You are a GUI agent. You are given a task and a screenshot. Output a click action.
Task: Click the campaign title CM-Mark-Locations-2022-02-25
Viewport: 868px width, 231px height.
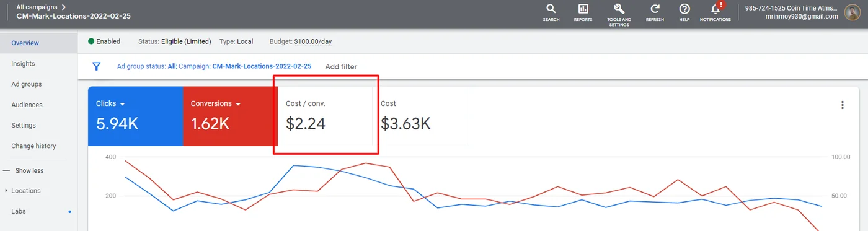(73, 16)
